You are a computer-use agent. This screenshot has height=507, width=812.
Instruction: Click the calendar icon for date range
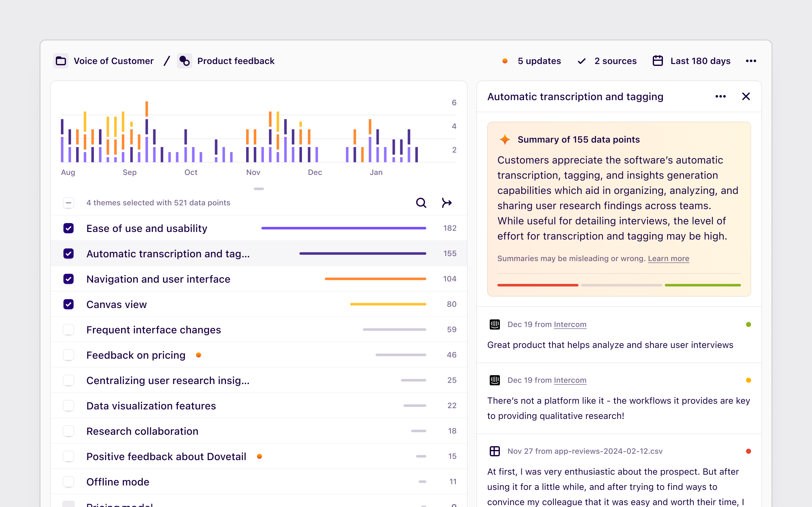658,61
